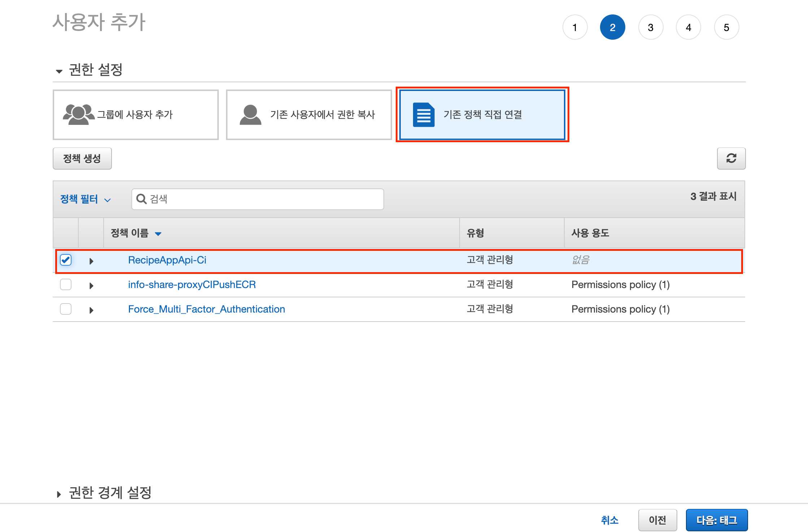Screen dimensions: 808x532
Task: Expand Force_Multi_Factor_Authentication policy details
Action: pyautogui.click(x=91, y=310)
